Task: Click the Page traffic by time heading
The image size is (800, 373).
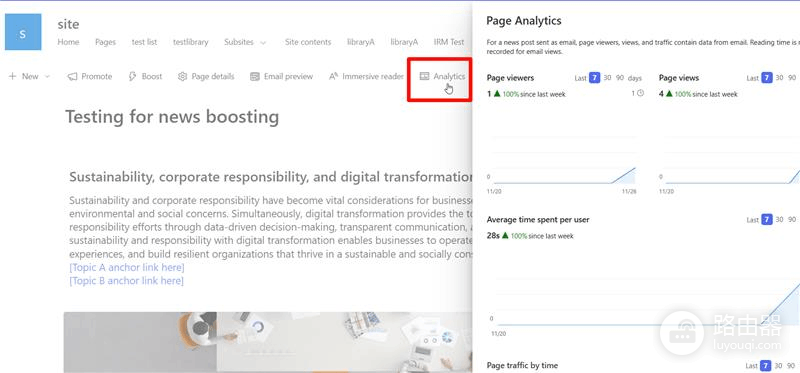Action: (x=522, y=365)
